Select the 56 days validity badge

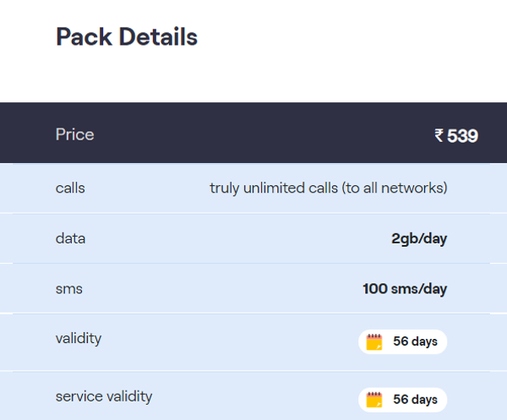(402, 341)
